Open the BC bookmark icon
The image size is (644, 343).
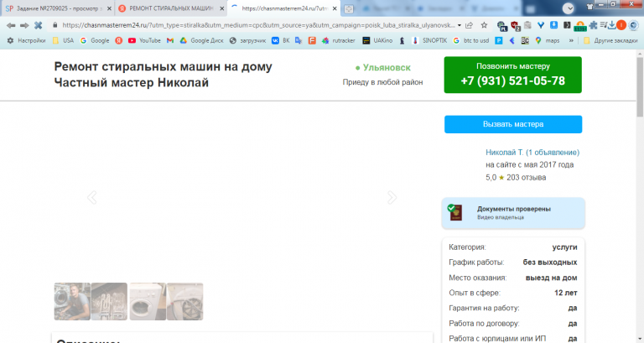tap(525, 40)
